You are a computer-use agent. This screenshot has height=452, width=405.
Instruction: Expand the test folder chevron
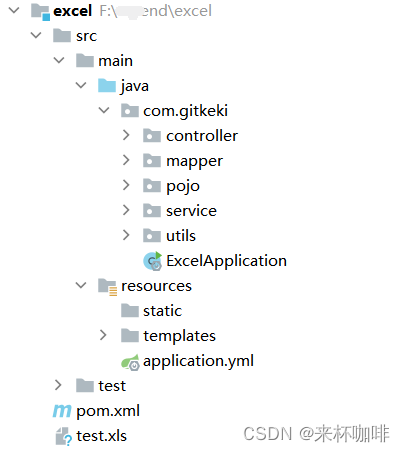tap(58, 385)
